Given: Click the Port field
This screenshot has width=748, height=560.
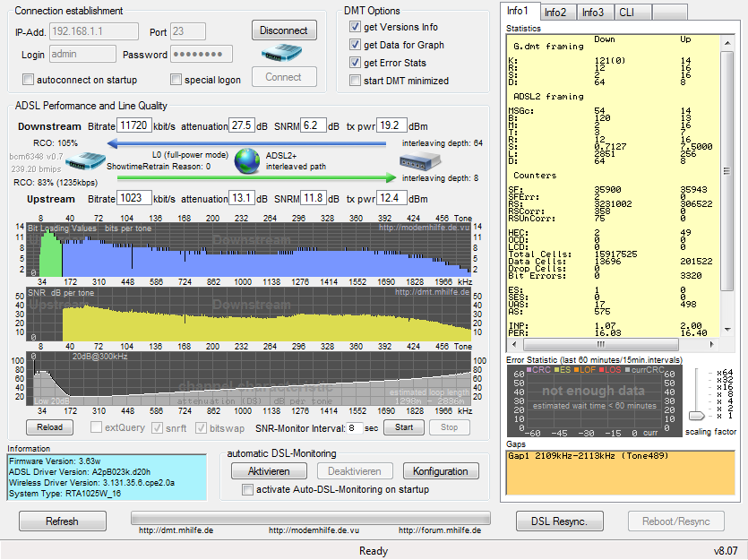Looking at the screenshot, I should 188,31.
